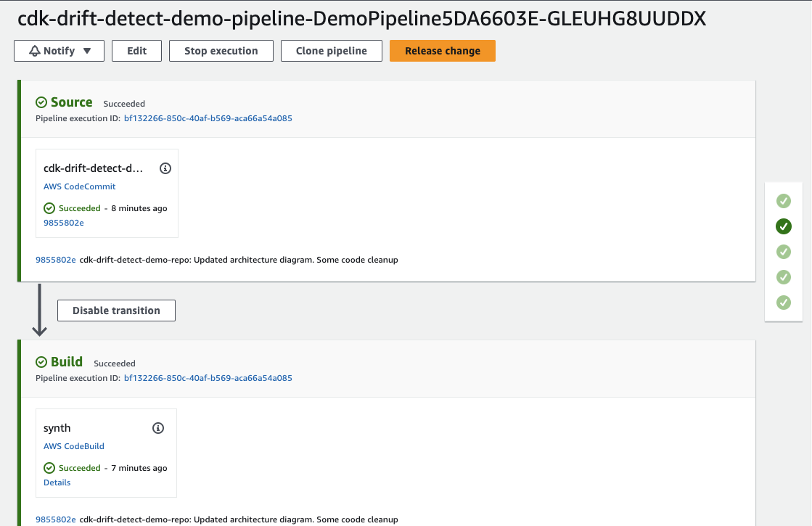812x526 pixels.
Task: Click Stop execution
Action: (x=221, y=51)
